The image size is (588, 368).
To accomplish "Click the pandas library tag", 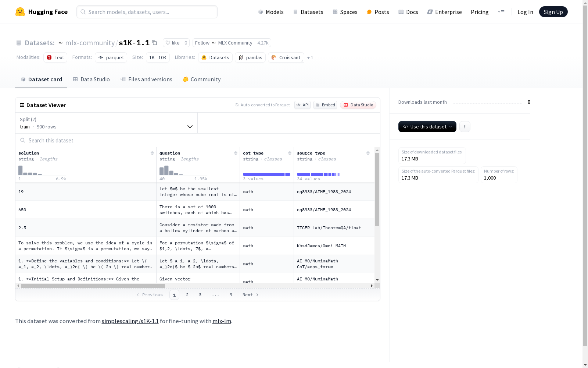I will tap(250, 57).
